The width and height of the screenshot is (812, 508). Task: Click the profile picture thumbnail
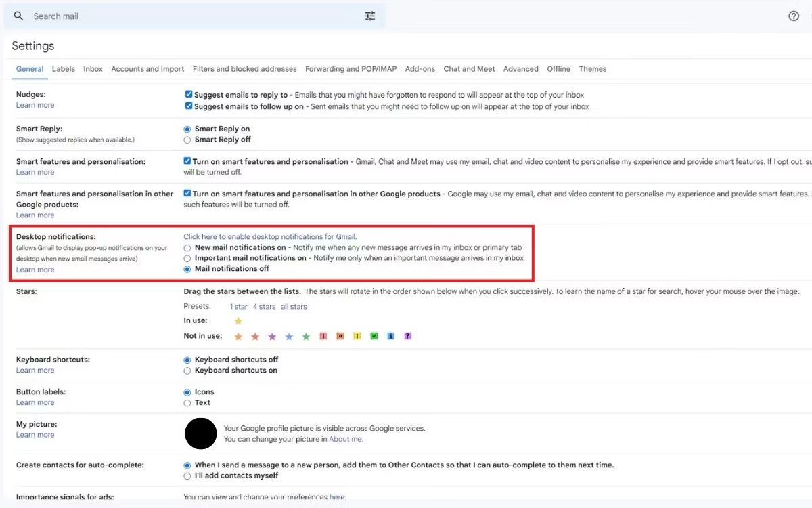[x=201, y=433]
